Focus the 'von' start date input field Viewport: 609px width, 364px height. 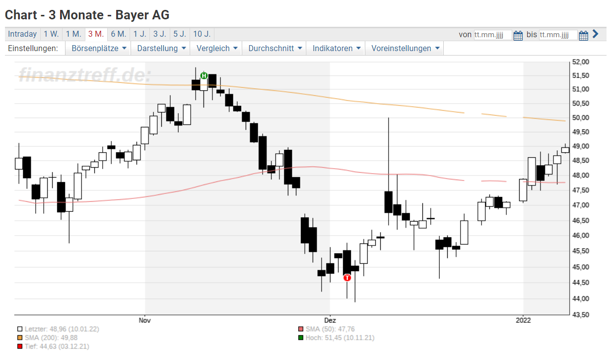(493, 35)
